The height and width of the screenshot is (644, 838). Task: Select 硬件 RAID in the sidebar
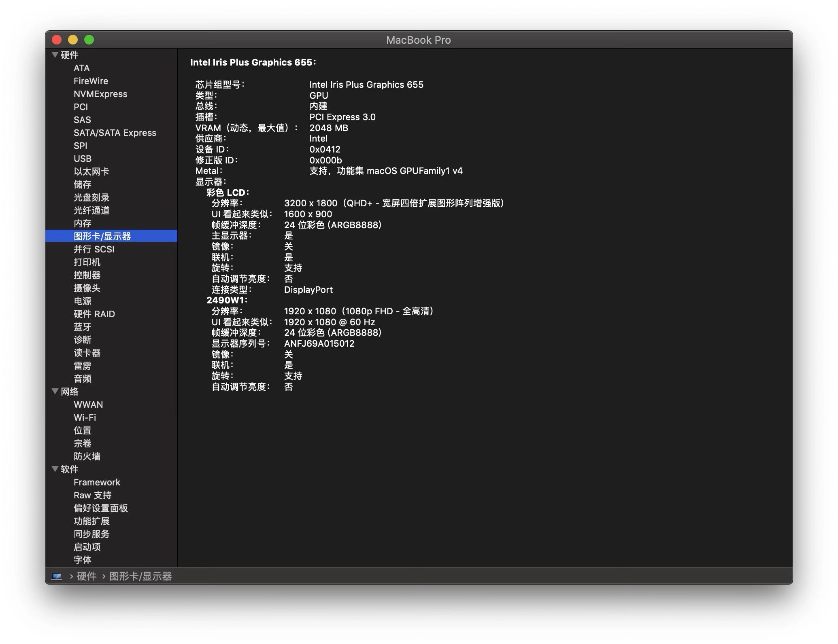[x=94, y=314]
